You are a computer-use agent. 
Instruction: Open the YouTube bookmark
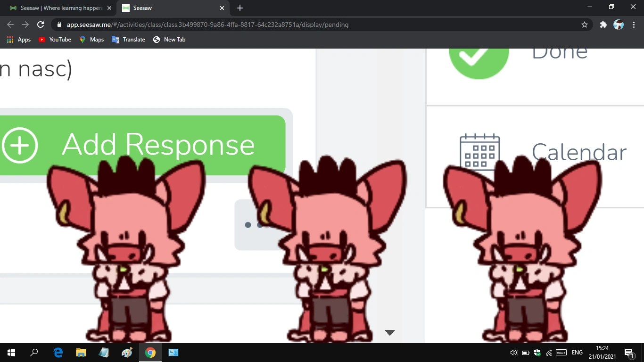pos(55,40)
